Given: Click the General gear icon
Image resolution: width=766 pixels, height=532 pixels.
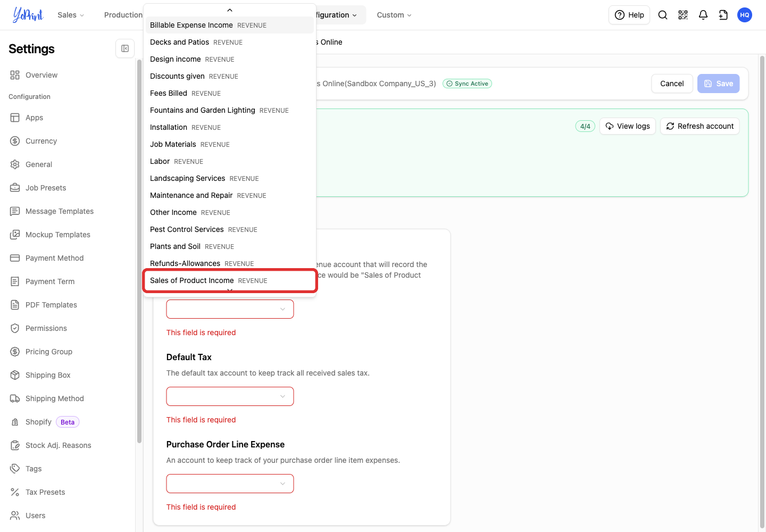Looking at the screenshot, I should point(15,164).
